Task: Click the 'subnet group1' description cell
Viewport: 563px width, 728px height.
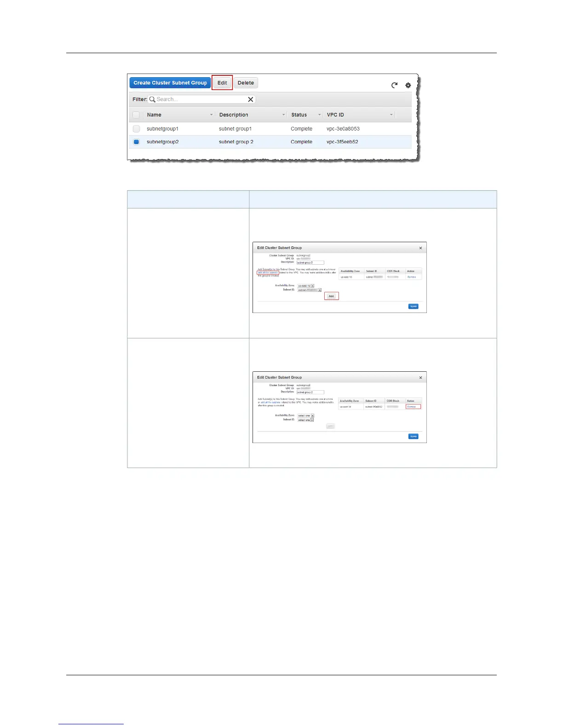Action: (235, 129)
